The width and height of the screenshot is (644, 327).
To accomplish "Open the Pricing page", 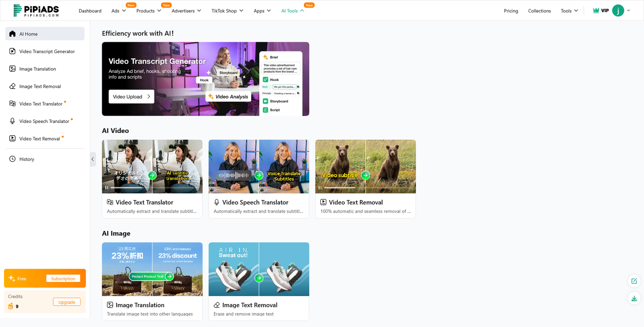I will (511, 11).
